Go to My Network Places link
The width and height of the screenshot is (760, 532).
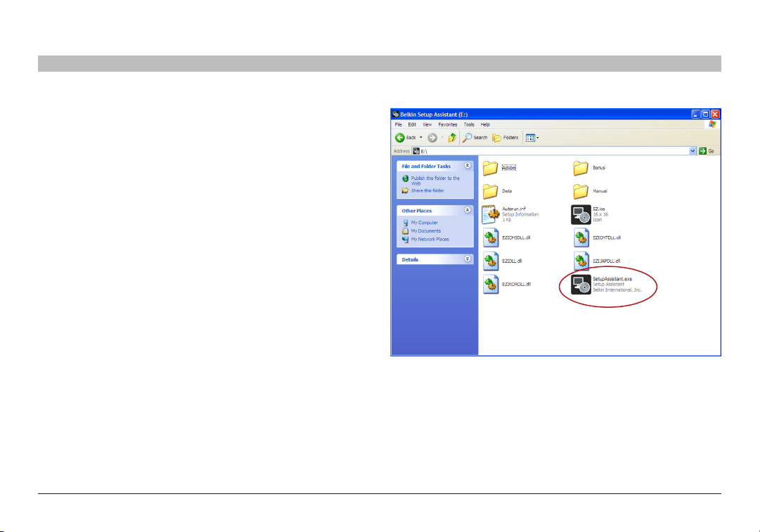pos(430,240)
